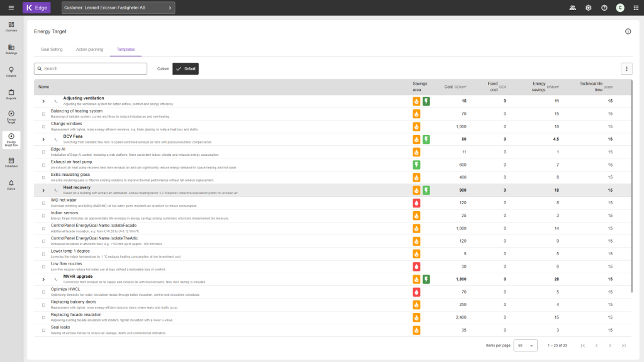Screen dimensions: 644x362
Task: Open Edvice bell in sidebar
Action: pos(11,185)
